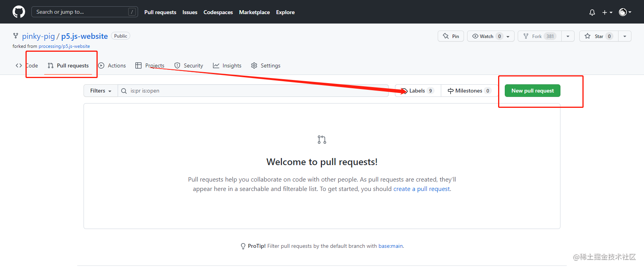
Task: Expand the Star lists dropdown arrow
Action: (x=625, y=36)
